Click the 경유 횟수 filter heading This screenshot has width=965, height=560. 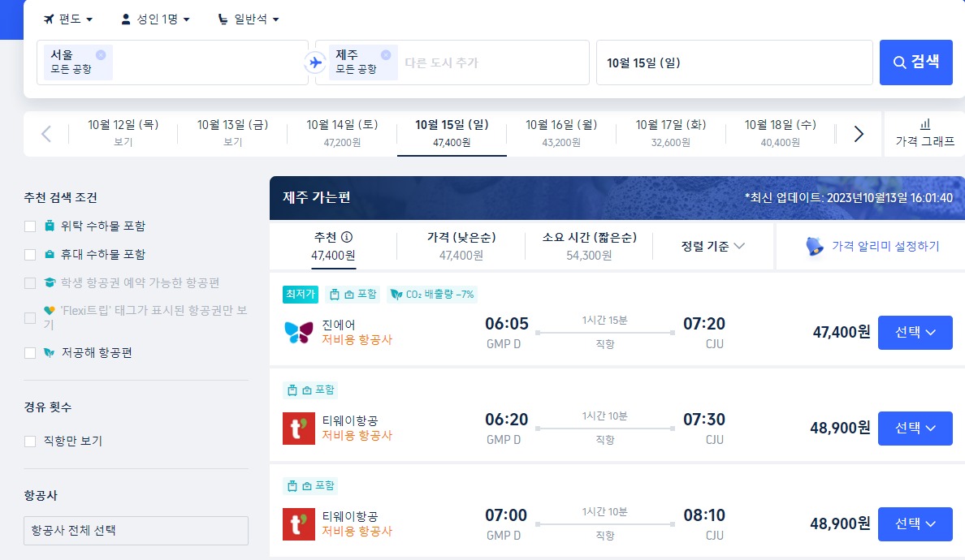click(48, 407)
